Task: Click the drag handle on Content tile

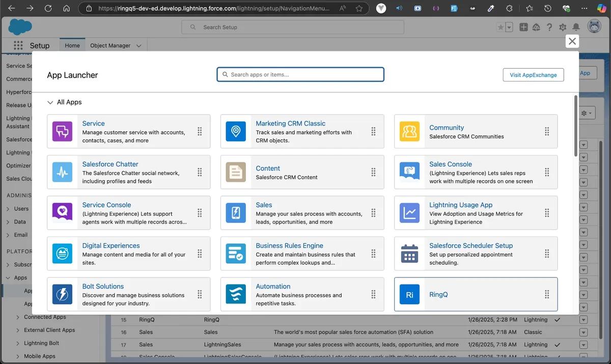Action: [x=373, y=172]
